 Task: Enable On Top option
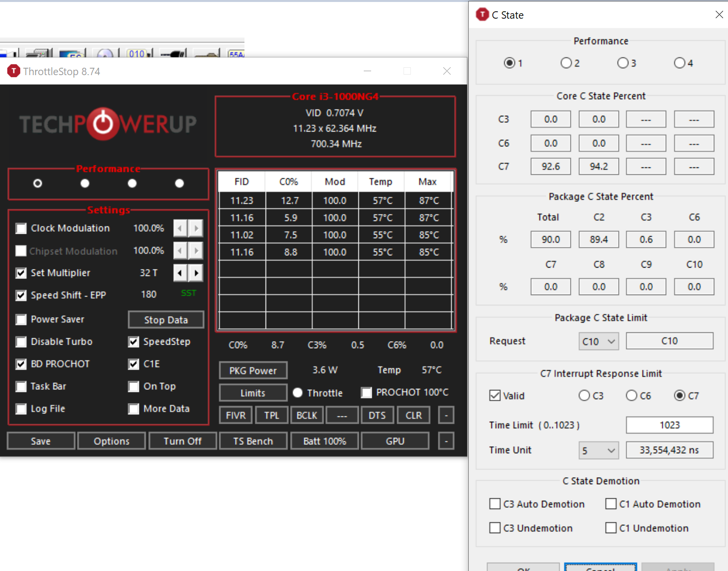click(x=134, y=386)
